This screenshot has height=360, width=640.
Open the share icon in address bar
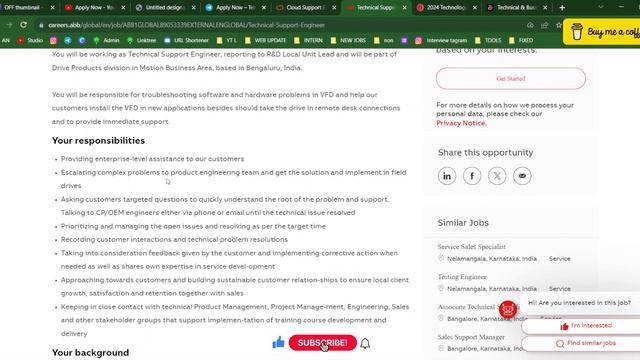(544, 25)
